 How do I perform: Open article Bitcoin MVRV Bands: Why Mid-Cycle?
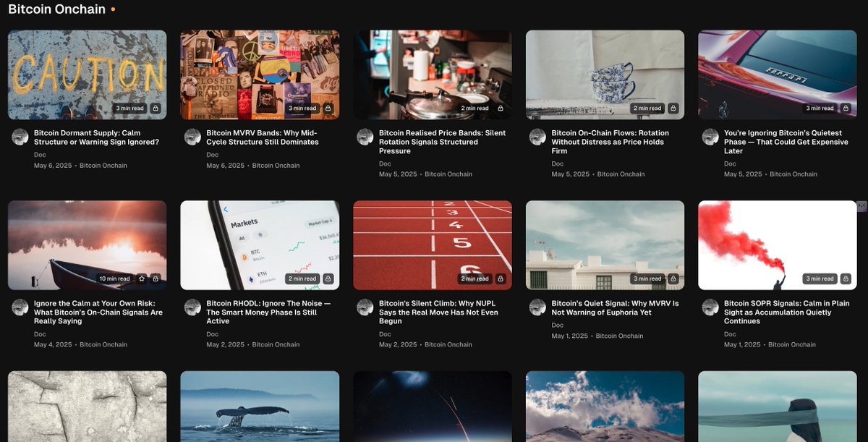tap(263, 137)
